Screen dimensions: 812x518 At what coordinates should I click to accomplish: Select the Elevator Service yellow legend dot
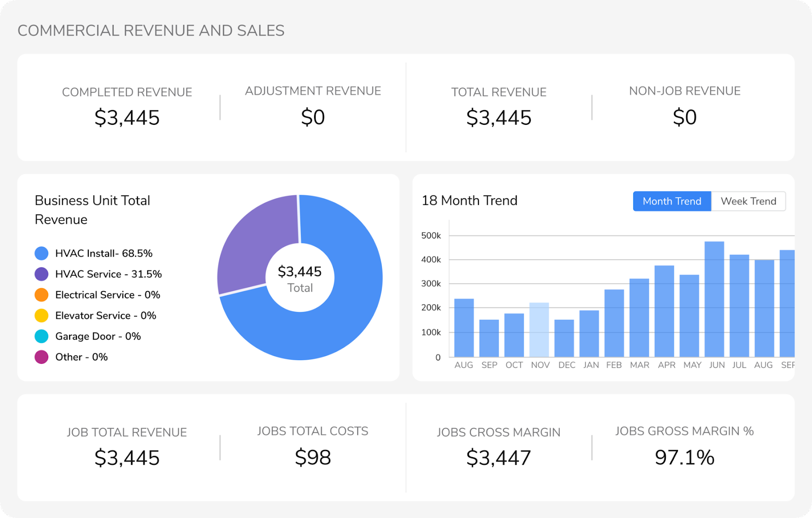42,316
